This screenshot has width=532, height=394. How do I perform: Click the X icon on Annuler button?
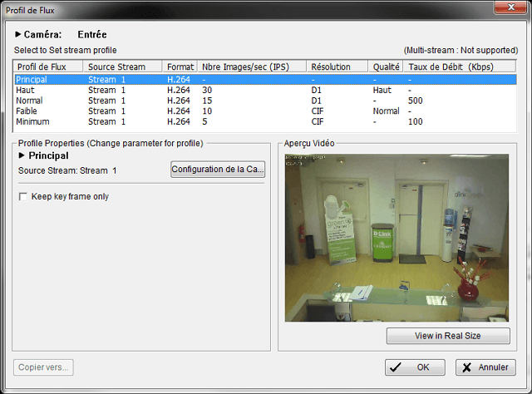[x=467, y=367]
